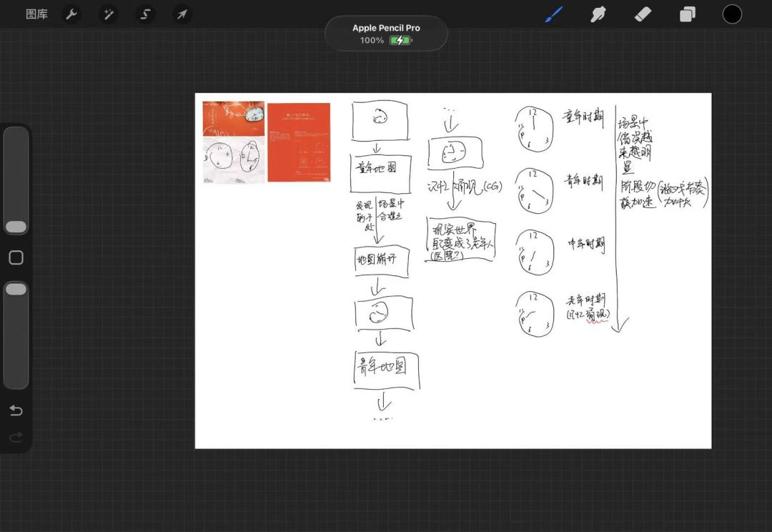Undo the last stroke
The image size is (772, 532).
tap(16, 410)
